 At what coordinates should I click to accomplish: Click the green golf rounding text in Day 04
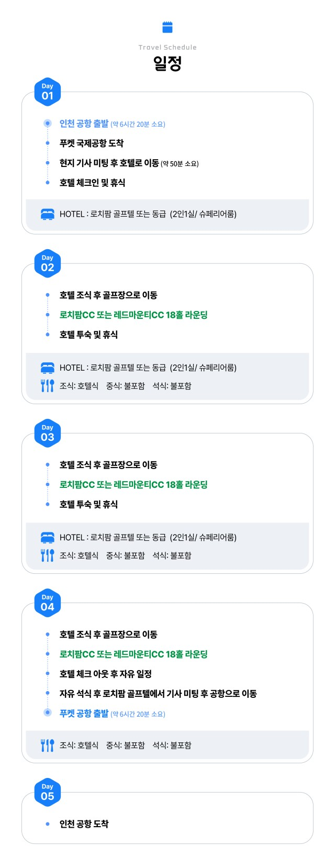pos(133,654)
